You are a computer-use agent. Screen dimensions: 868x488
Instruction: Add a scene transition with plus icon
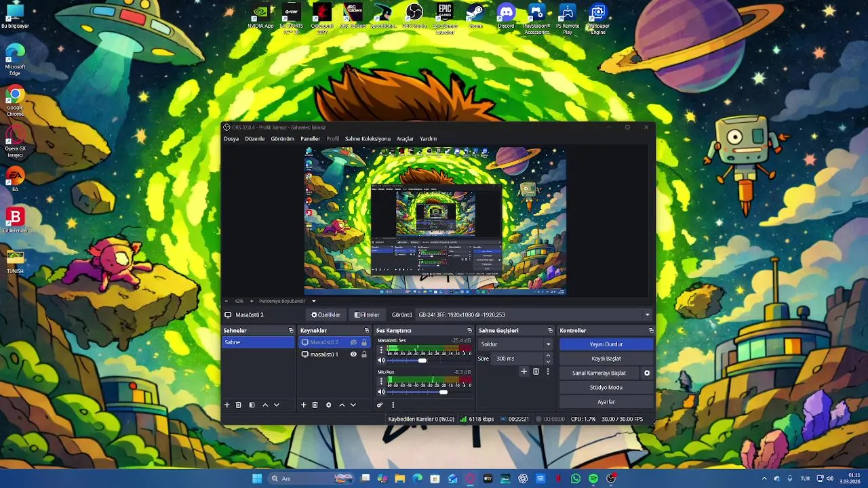(x=524, y=371)
